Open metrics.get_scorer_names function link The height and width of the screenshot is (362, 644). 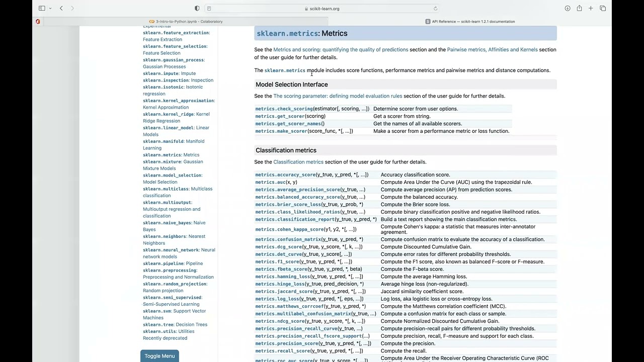click(x=288, y=124)
